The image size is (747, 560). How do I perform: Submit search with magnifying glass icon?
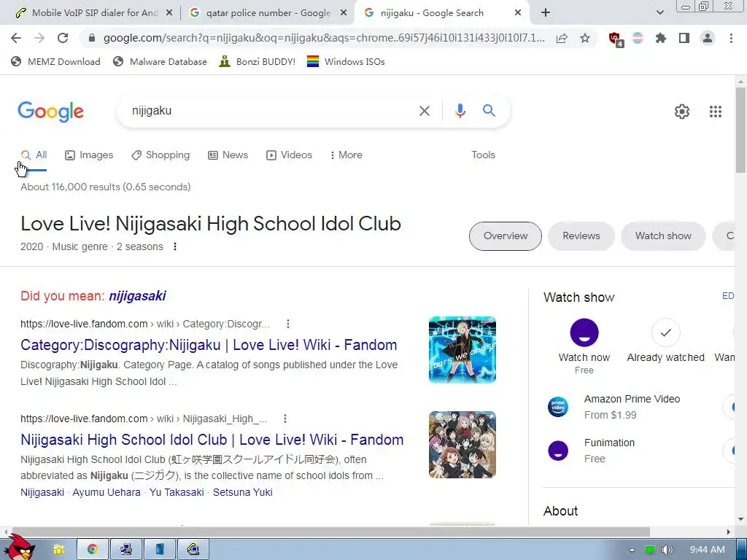click(489, 111)
